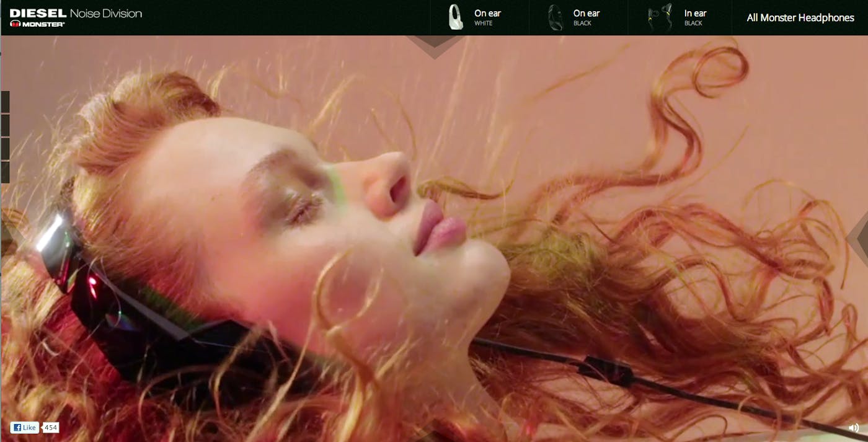Click the black on-ear headphone icon
The image size is (868, 442).
pyautogui.click(x=555, y=17)
